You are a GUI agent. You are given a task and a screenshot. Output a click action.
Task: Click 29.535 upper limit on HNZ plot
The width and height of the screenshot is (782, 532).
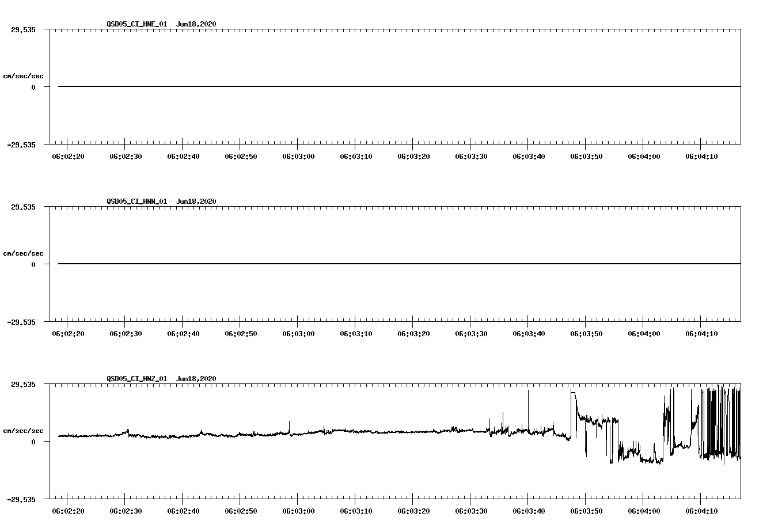[x=23, y=384]
